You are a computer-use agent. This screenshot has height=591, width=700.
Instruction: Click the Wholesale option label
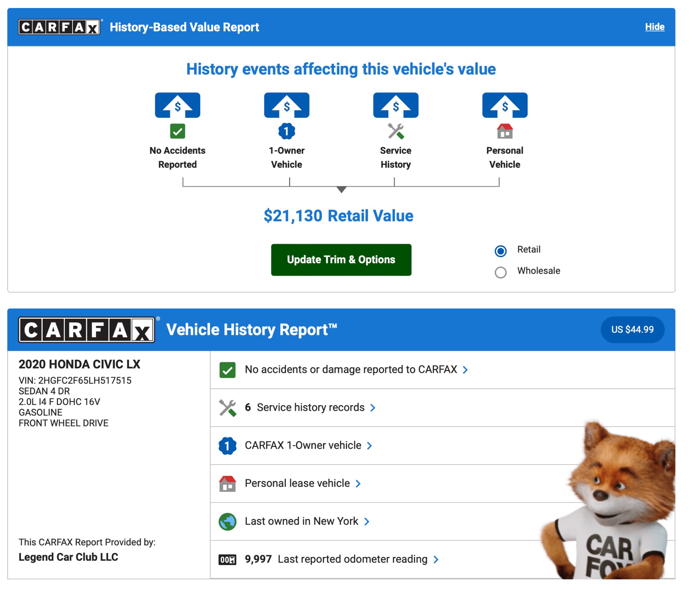pyautogui.click(x=539, y=271)
